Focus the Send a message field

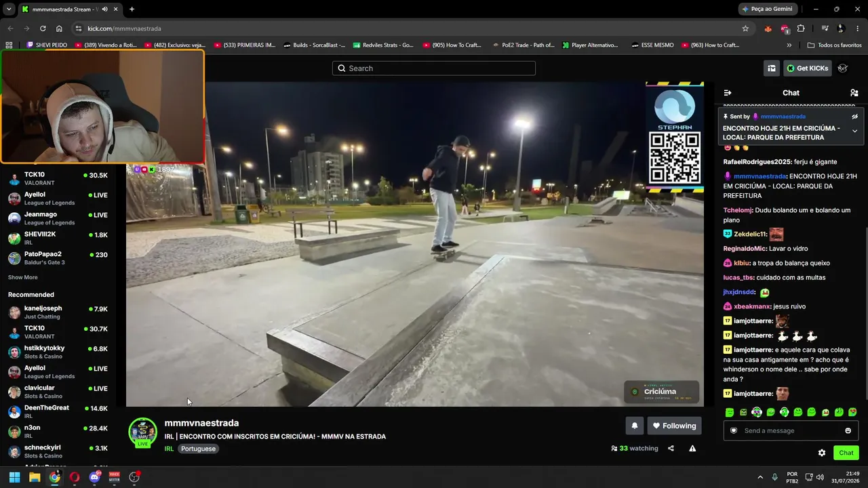pyautogui.click(x=791, y=430)
